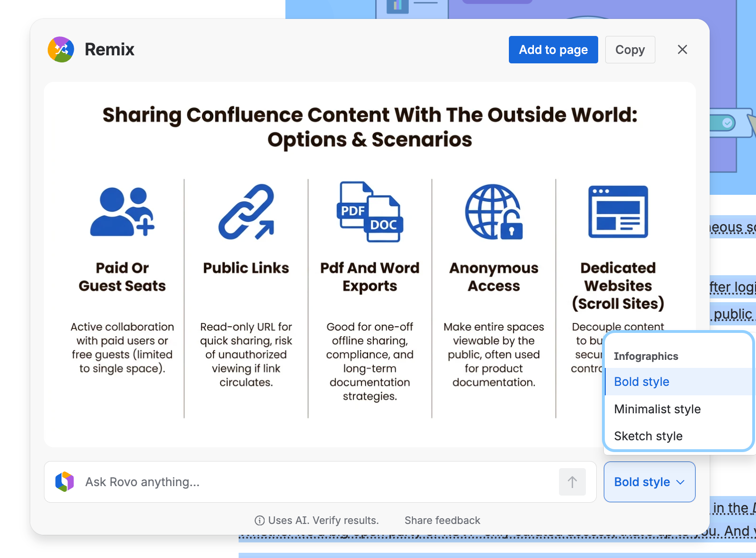
Task: Pick Sketch style from the menu
Action: point(679,436)
